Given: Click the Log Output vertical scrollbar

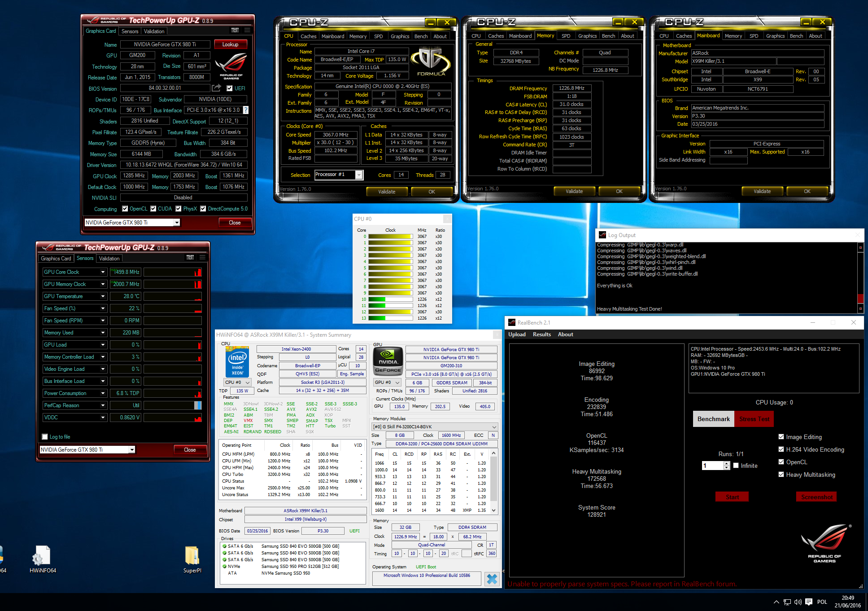Looking at the screenshot, I should click(860, 277).
